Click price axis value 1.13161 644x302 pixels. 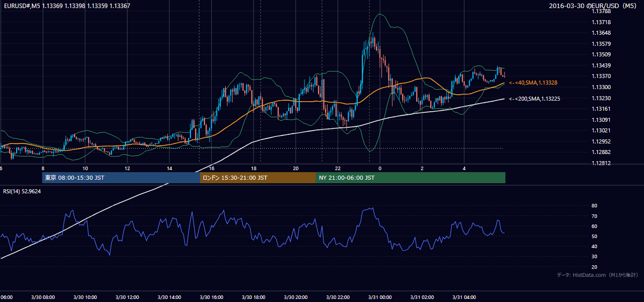point(602,109)
